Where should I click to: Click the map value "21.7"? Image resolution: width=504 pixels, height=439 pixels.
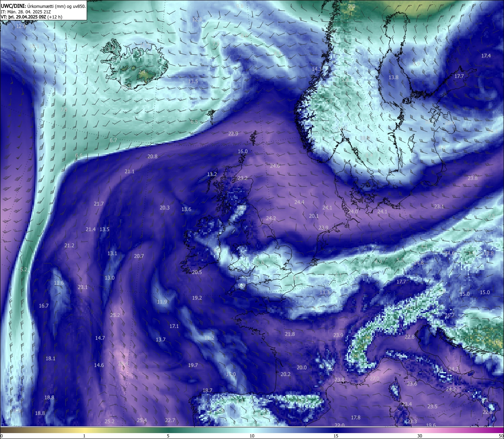99,204
